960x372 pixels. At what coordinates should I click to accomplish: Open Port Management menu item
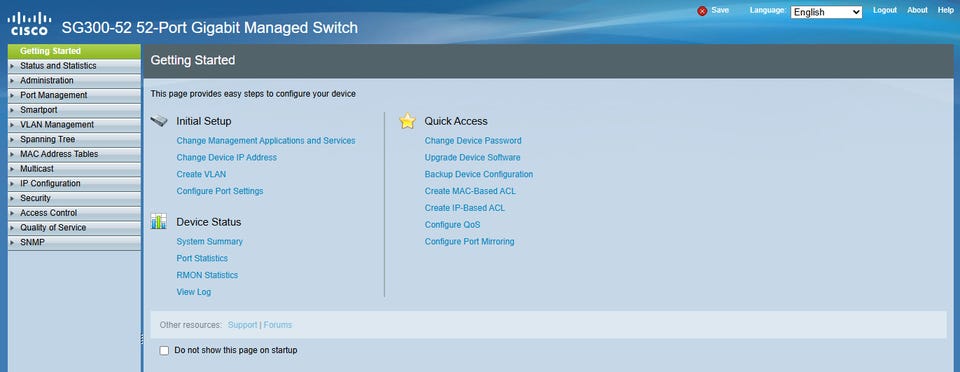(74, 95)
